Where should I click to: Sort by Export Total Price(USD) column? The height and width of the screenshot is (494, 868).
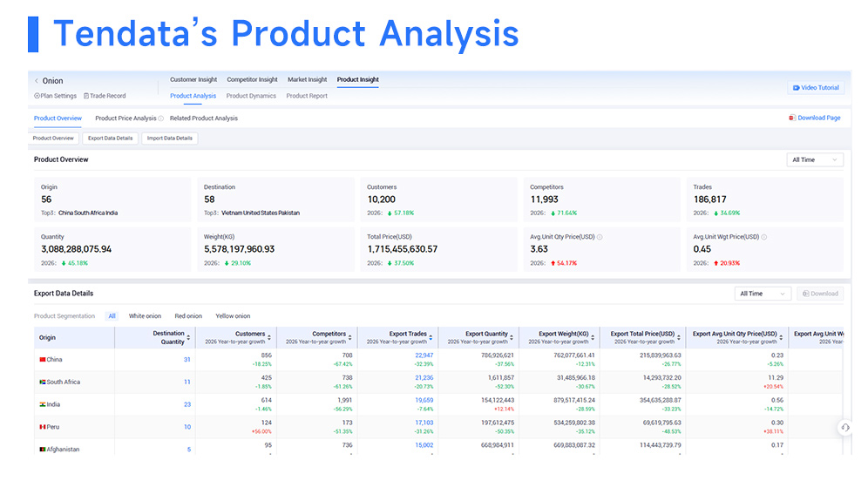[679, 337]
